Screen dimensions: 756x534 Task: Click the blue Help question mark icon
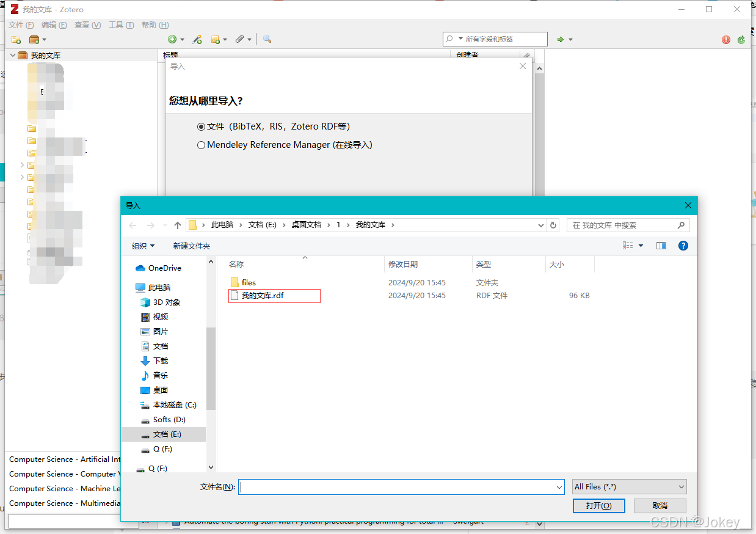[683, 246]
